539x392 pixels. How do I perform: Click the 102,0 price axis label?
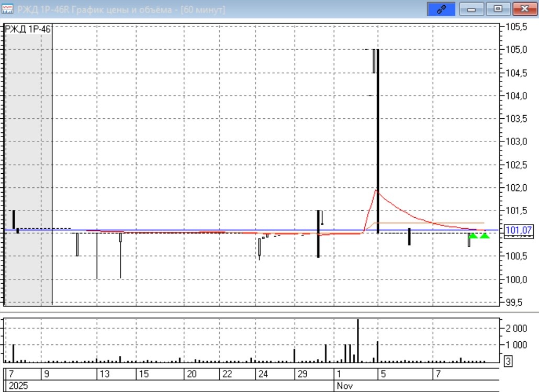click(x=516, y=188)
